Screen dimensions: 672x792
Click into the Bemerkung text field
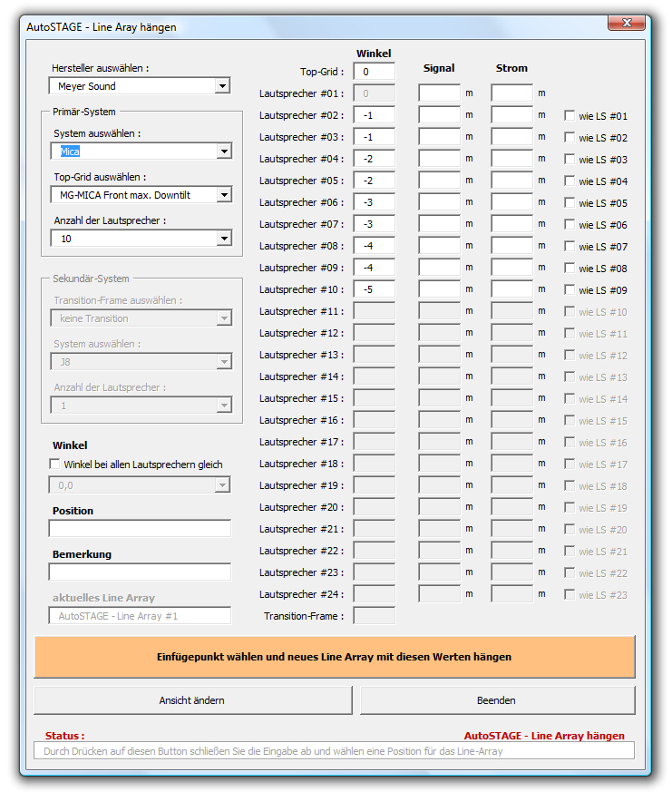(x=140, y=572)
